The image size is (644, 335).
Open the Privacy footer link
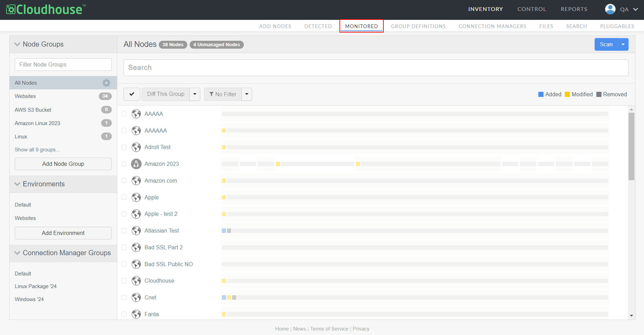click(361, 329)
